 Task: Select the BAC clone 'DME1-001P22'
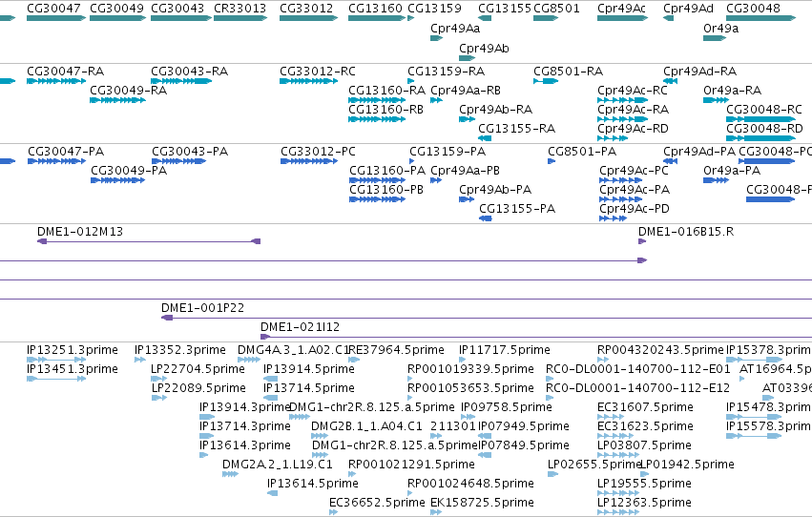202,308
